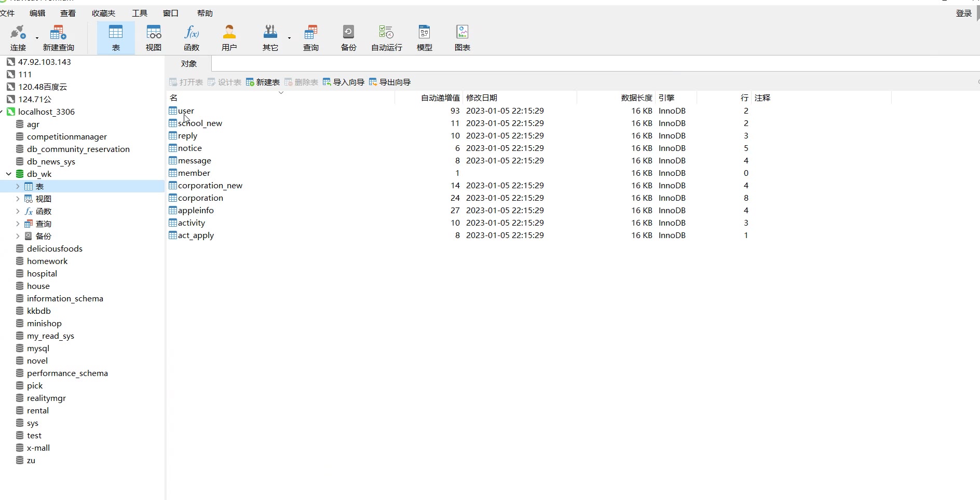Select the 111 connection

tap(25, 74)
